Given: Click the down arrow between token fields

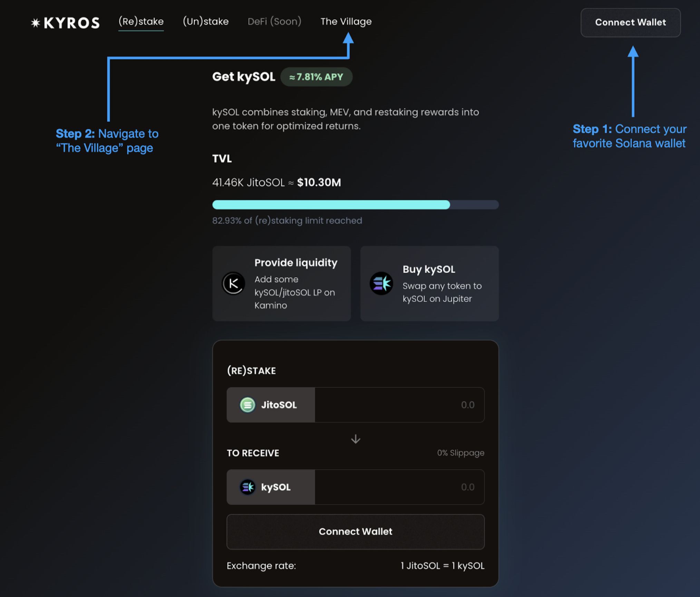Looking at the screenshot, I should (356, 439).
